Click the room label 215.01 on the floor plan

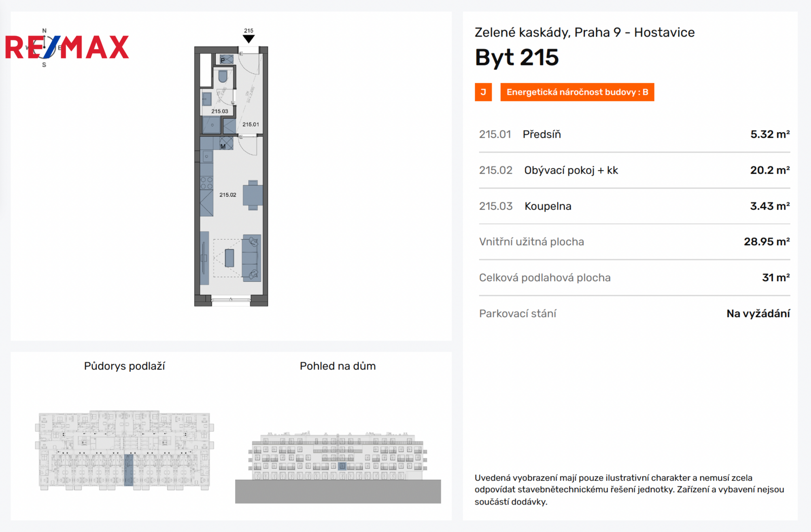tap(250, 125)
